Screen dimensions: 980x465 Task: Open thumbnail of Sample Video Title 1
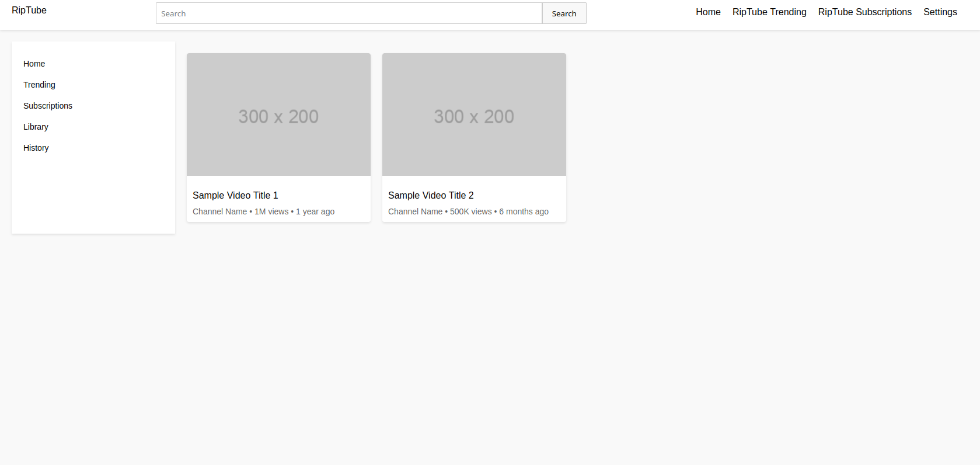click(278, 114)
